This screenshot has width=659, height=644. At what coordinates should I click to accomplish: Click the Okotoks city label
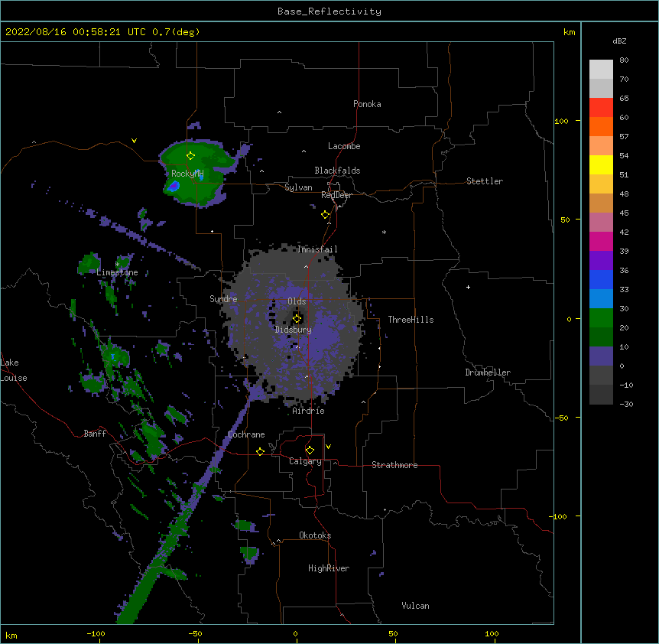pyautogui.click(x=315, y=535)
